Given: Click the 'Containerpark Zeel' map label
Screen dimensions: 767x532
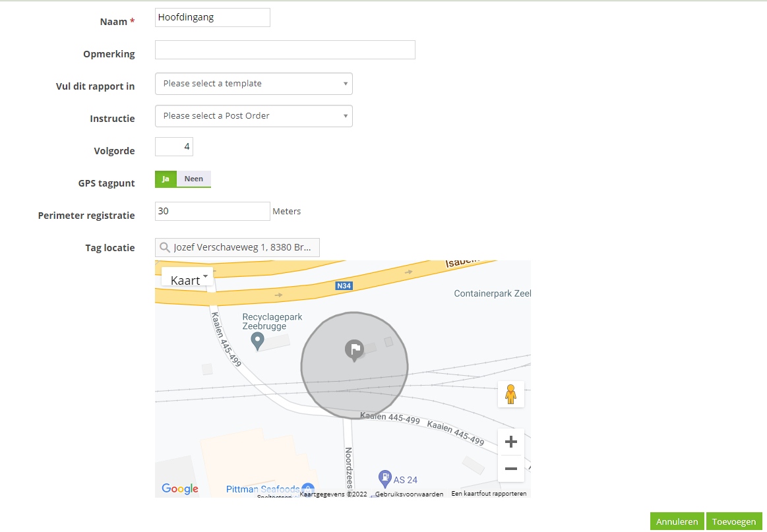Looking at the screenshot, I should 492,293.
